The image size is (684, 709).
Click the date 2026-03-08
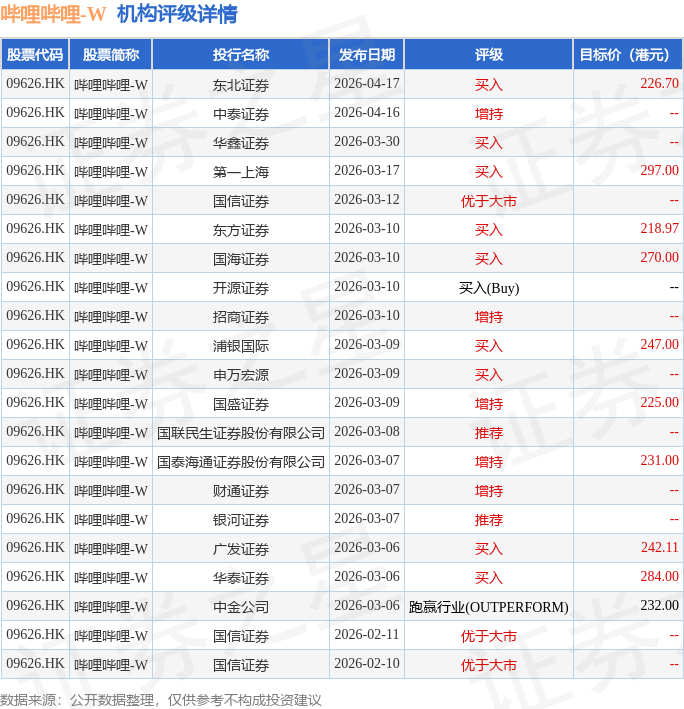[367, 431]
